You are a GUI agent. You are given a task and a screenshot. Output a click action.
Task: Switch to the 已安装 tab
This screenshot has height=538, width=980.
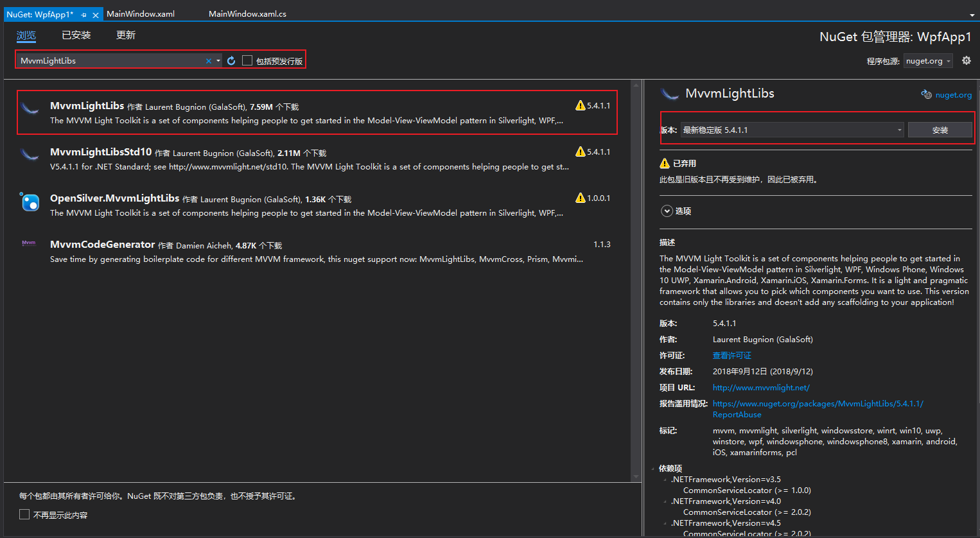[76, 35]
